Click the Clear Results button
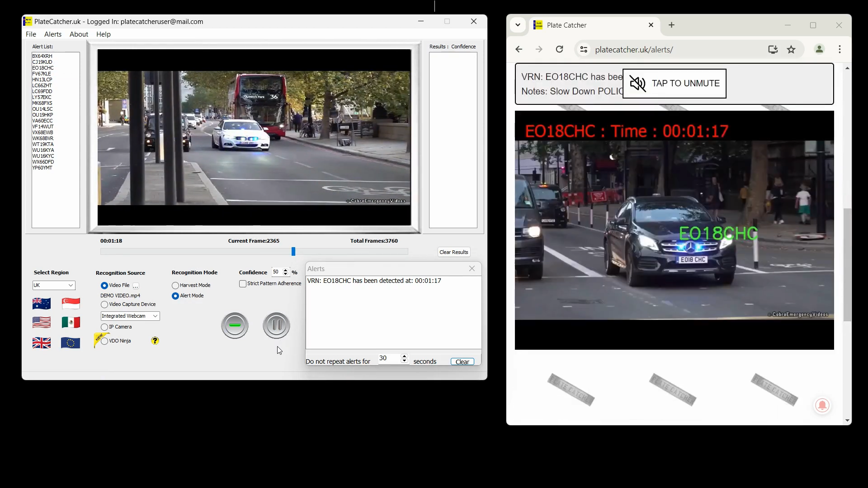Viewport: 868px width, 488px height. (x=454, y=252)
